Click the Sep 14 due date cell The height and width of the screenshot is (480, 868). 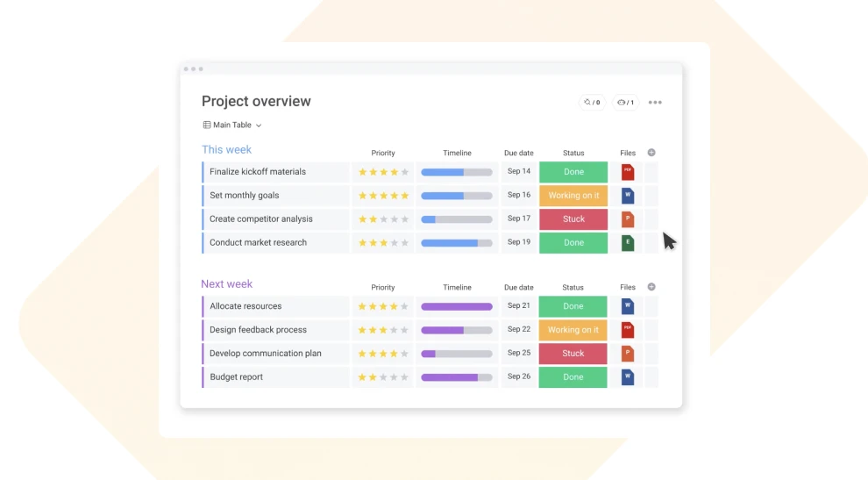[519, 171]
